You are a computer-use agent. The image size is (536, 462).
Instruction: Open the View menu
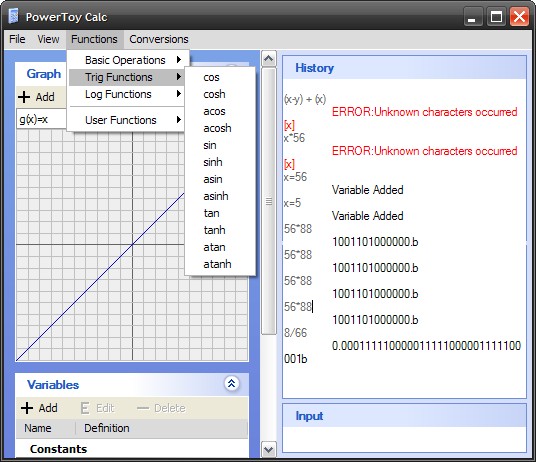point(48,39)
